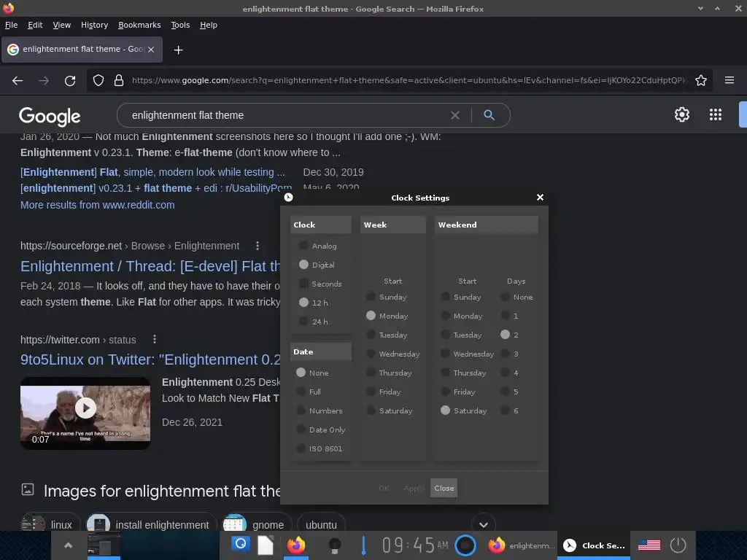The width and height of the screenshot is (747, 560).
Task: Open the white document icon in shelf
Action: [266, 545]
